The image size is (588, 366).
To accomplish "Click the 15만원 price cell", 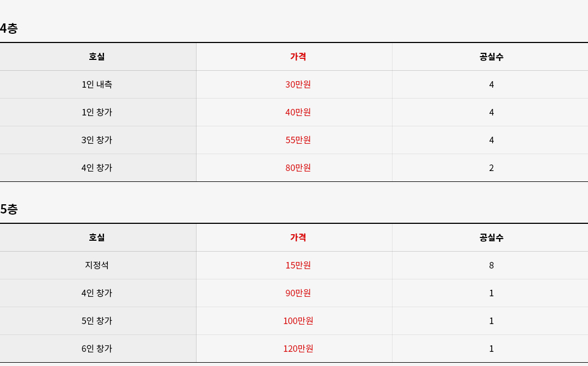I will tap(298, 265).
